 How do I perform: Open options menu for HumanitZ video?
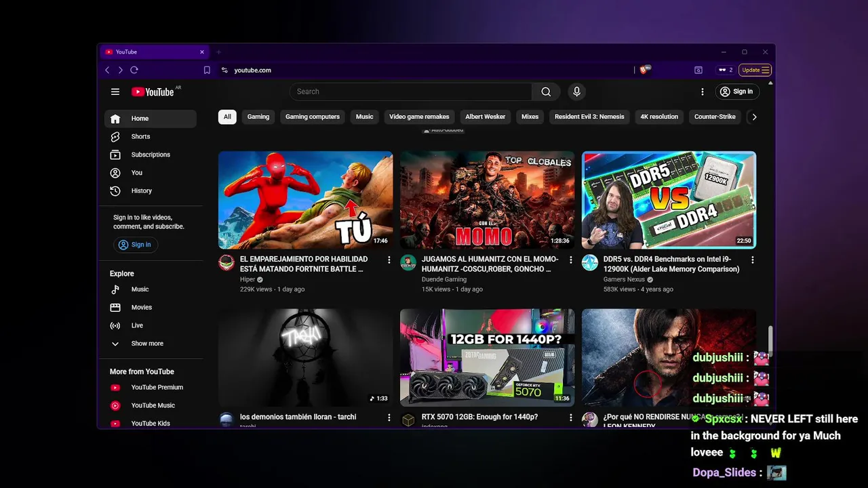571,260
